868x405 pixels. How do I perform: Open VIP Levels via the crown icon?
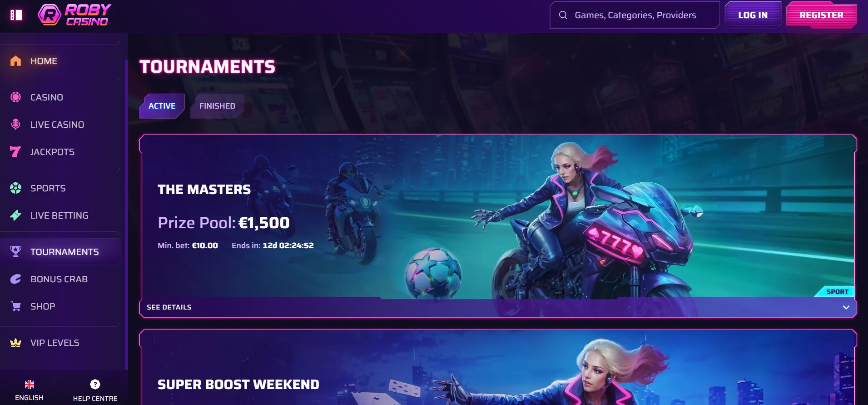point(15,343)
